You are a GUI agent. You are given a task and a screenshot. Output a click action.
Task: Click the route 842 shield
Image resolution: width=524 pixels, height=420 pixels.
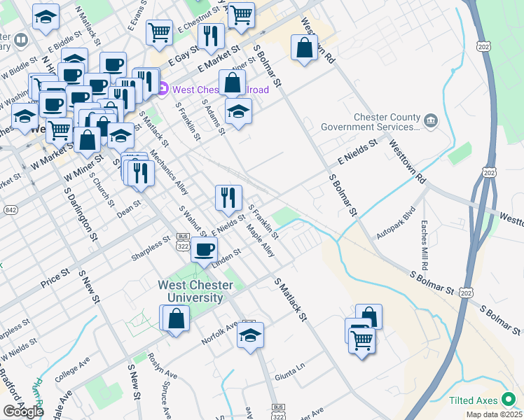[x=11, y=210]
